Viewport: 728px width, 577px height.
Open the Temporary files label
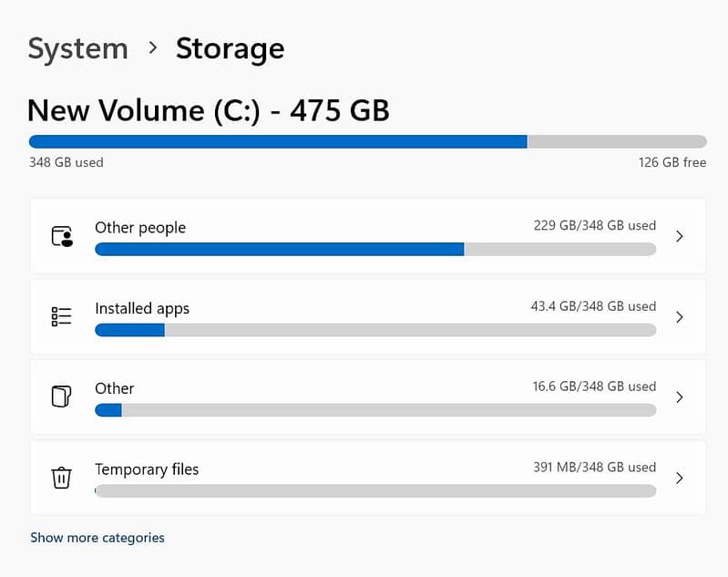147,469
